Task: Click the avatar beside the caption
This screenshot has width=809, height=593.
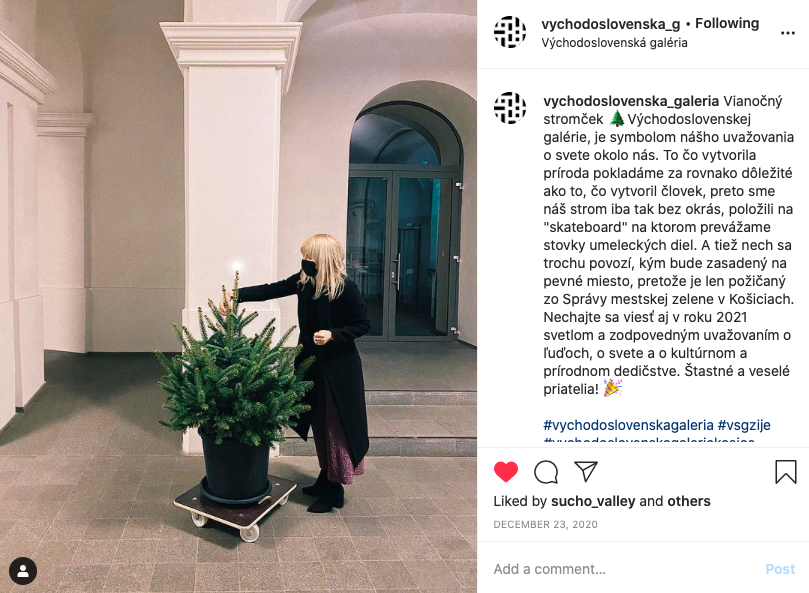Action: coord(510,108)
